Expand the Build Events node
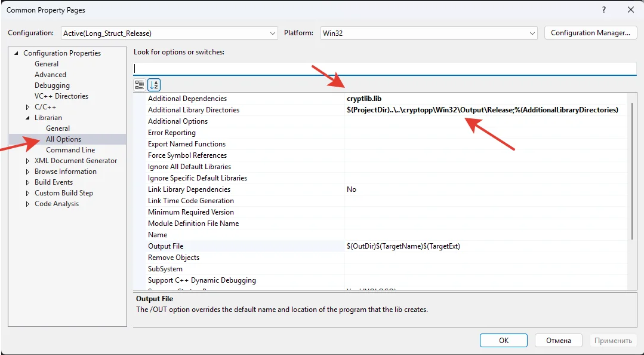644x355 pixels. 27,182
